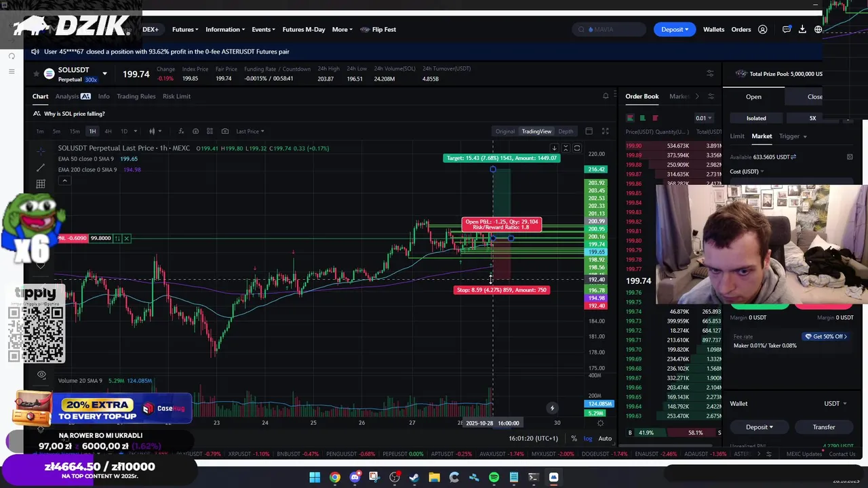
Task: Open the Trading Rules tab
Action: point(136,96)
